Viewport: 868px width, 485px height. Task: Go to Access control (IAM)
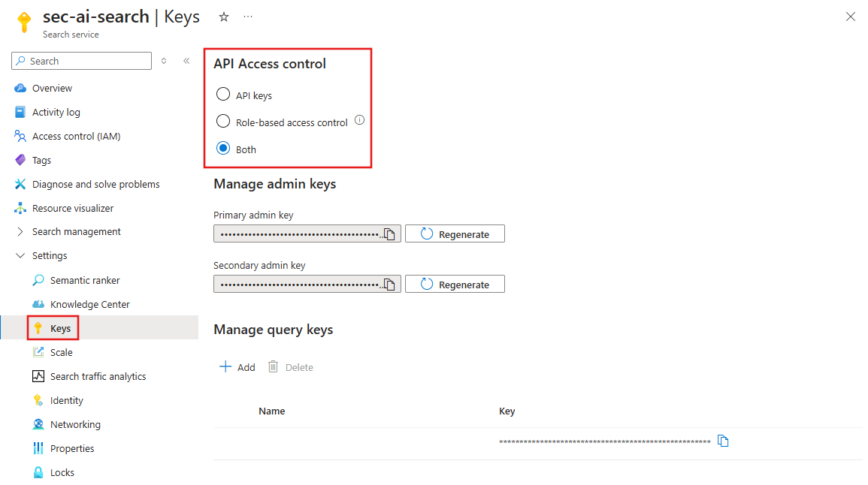click(77, 136)
